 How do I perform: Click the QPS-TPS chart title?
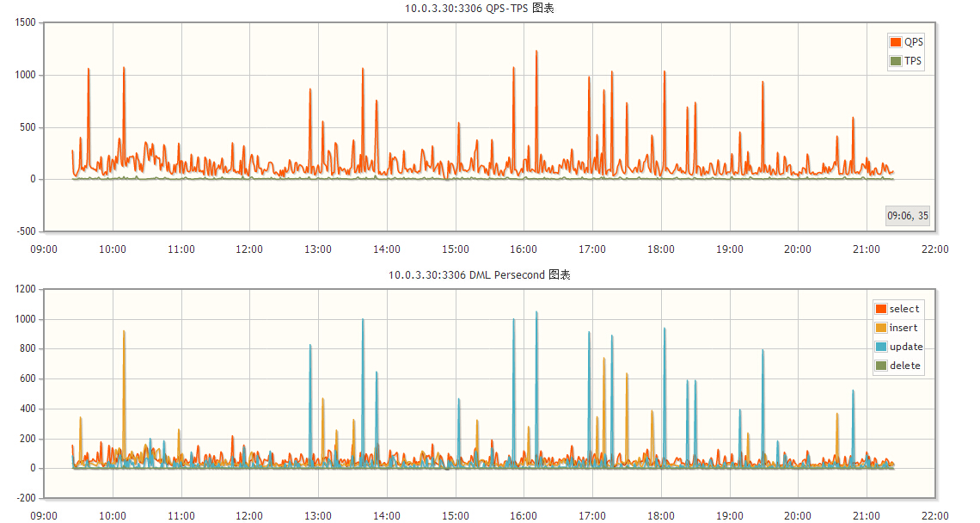(480, 8)
